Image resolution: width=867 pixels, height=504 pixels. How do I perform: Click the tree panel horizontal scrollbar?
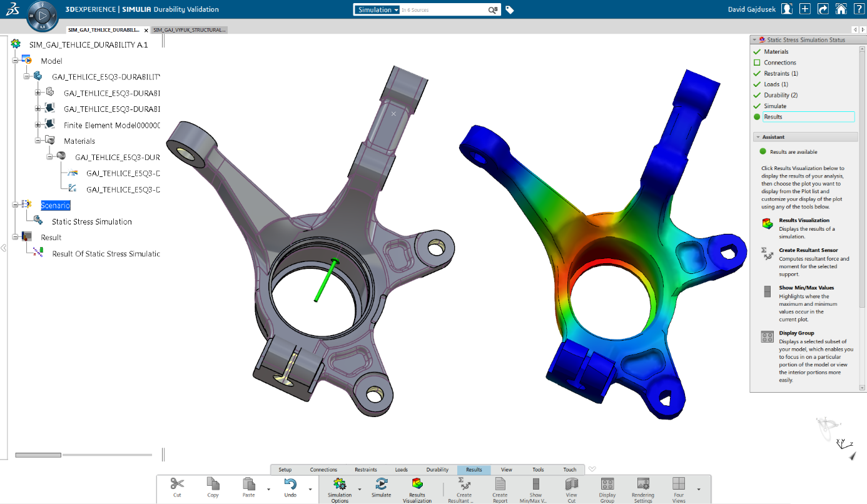38,455
